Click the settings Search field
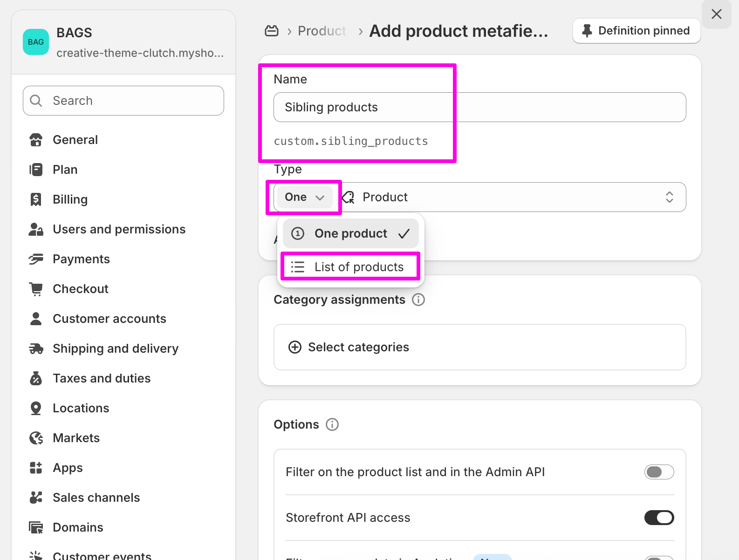This screenshot has height=560, width=739. (x=123, y=101)
